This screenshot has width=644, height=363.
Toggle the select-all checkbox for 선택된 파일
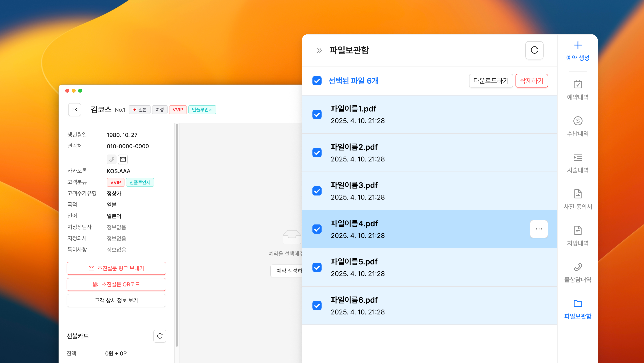click(317, 81)
